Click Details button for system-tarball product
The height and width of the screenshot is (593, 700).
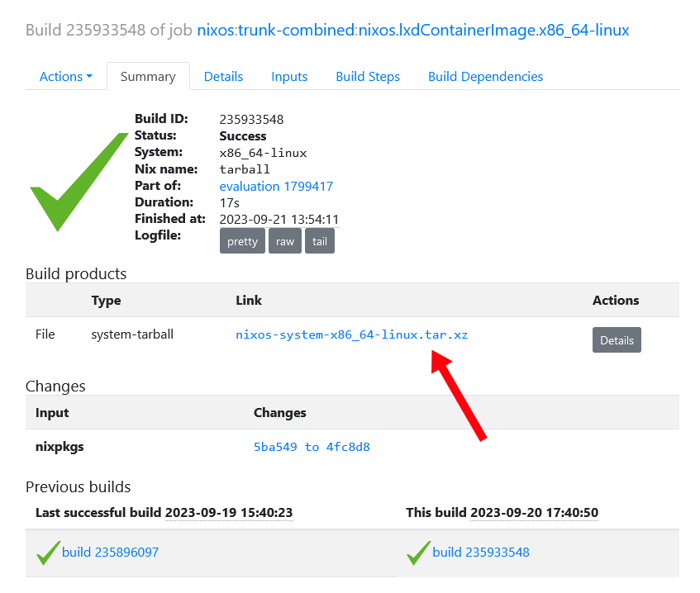point(617,340)
